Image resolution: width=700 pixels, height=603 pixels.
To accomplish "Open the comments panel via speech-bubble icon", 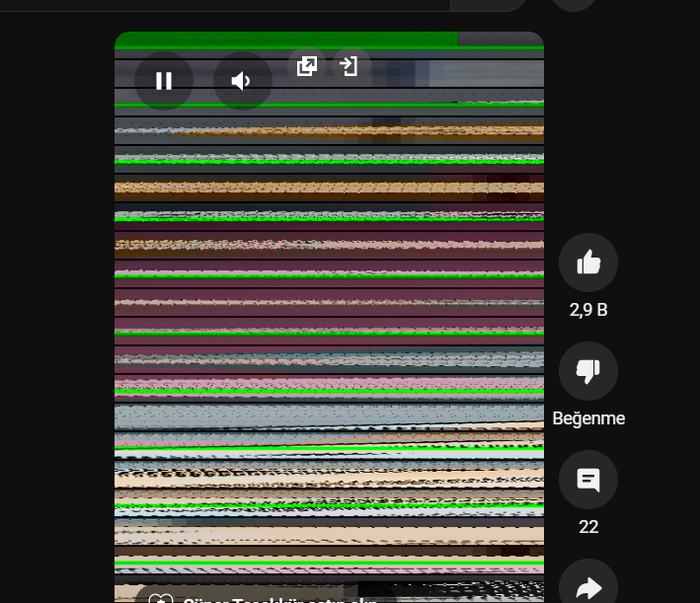I will [x=588, y=480].
